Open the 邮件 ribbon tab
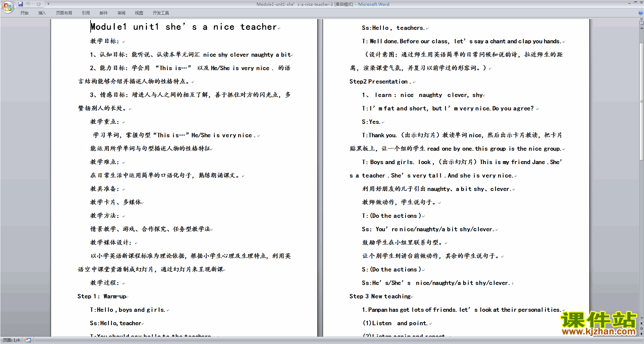This screenshot has width=644, height=344. [104, 13]
